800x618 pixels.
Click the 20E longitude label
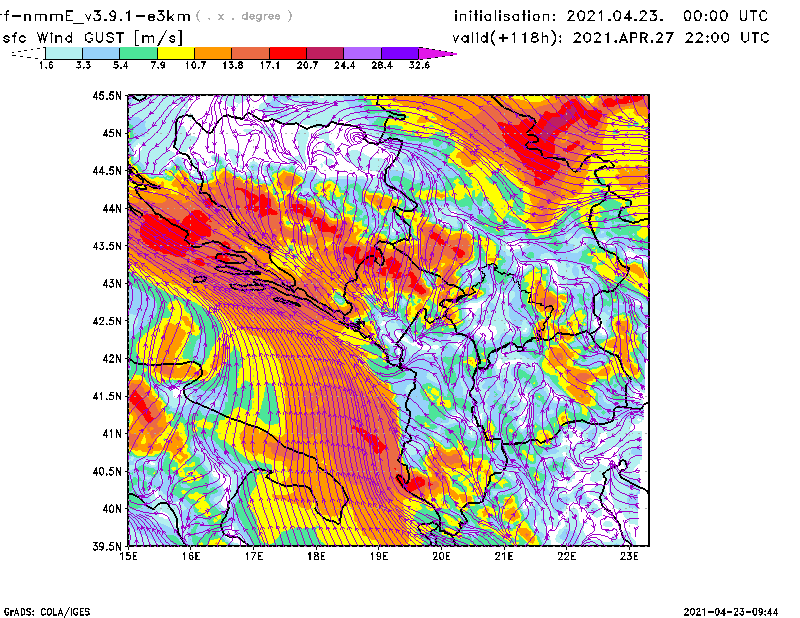(441, 556)
